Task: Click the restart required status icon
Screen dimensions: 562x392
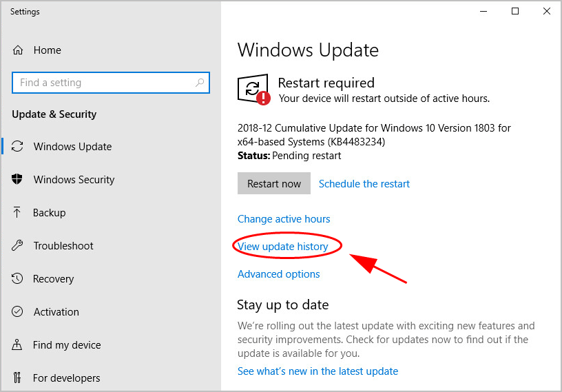Action: 253,90
